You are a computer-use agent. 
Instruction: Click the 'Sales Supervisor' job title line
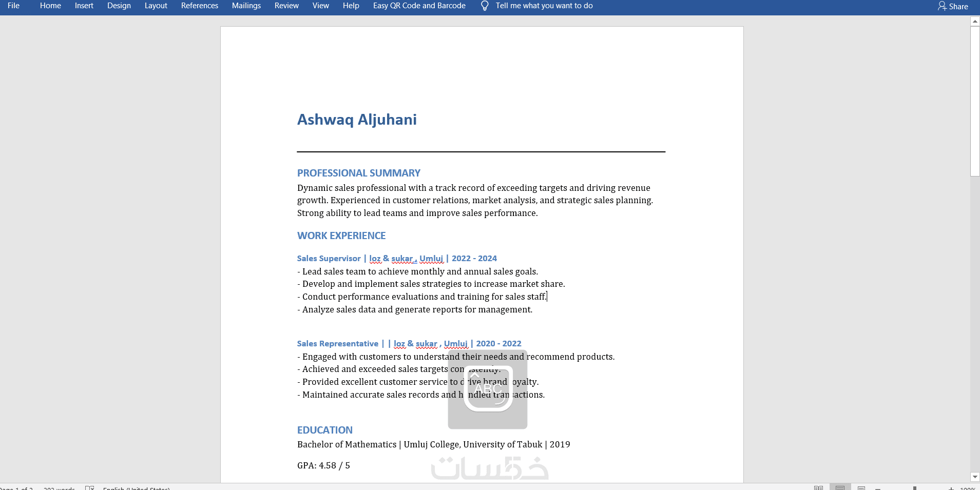click(397, 259)
